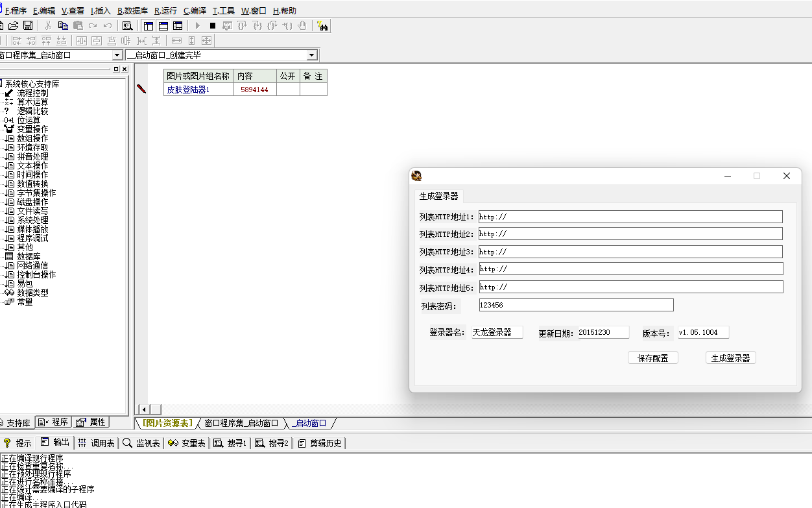
Task: Expand the 文本操作 tree node
Action: click(32, 165)
